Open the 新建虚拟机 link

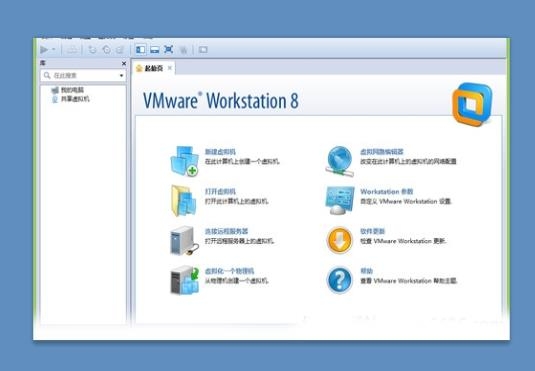pos(220,152)
